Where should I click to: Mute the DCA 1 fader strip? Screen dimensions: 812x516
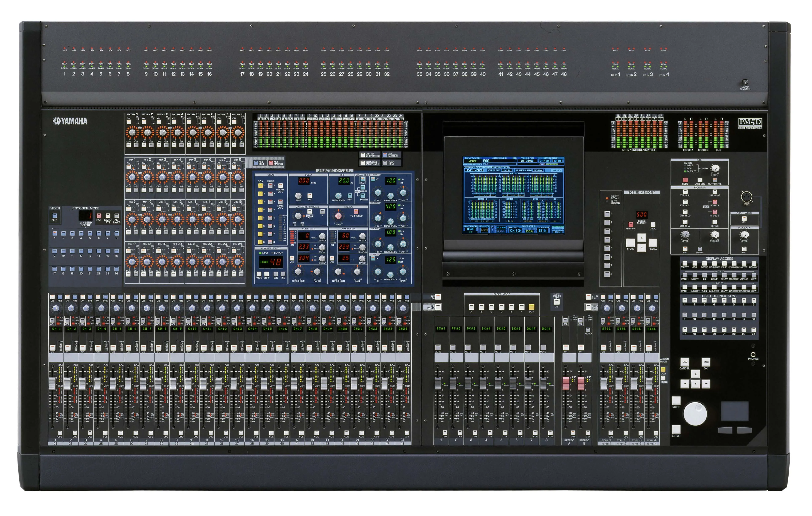coord(438,347)
